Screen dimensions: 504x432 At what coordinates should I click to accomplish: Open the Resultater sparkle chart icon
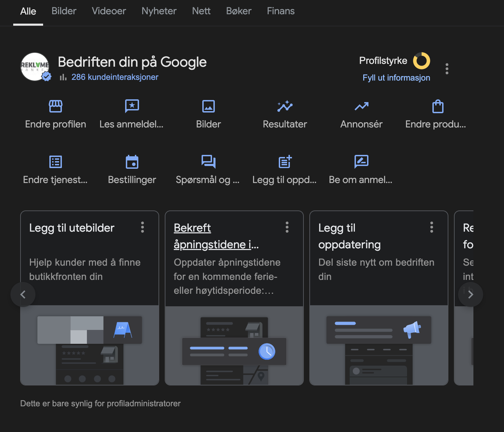tap(285, 106)
